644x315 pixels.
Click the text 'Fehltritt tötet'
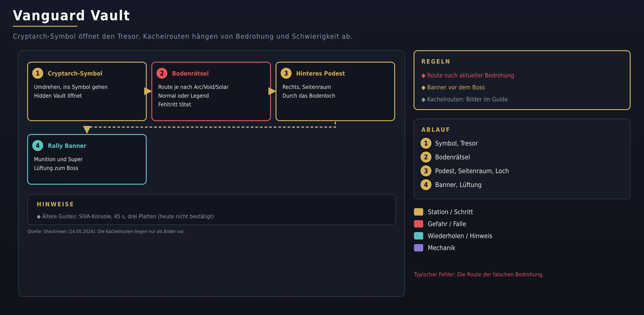[x=175, y=105]
